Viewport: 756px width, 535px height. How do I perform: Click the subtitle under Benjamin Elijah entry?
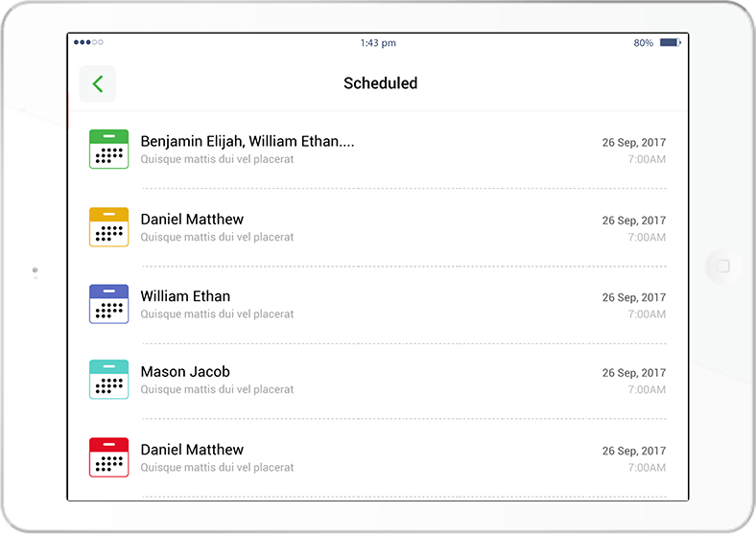(217, 159)
